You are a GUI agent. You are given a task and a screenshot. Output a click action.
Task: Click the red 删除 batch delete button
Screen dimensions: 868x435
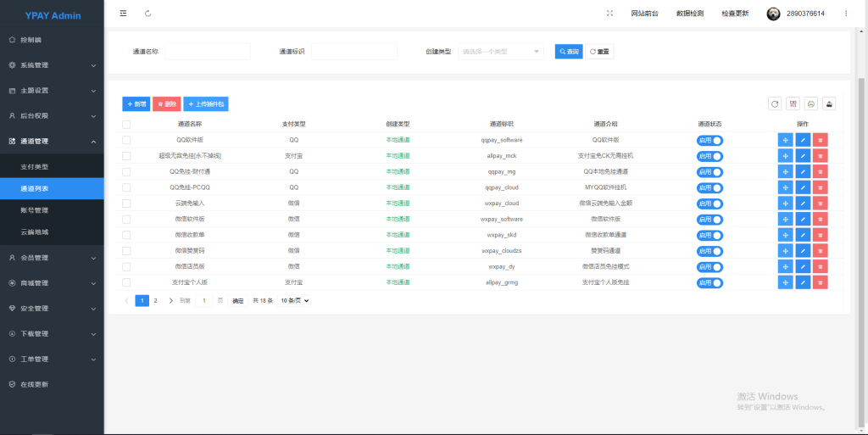point(167,104)
